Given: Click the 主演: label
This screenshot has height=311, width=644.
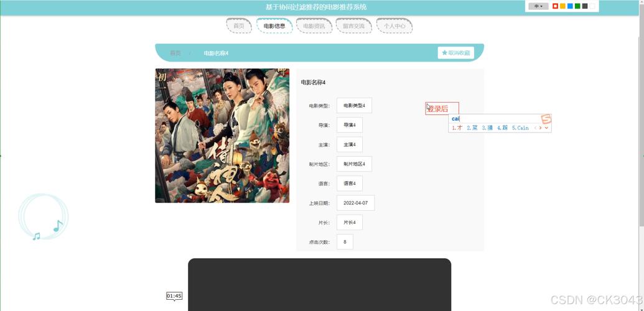Looking at the screenshot, I should (x=324, y=145).
